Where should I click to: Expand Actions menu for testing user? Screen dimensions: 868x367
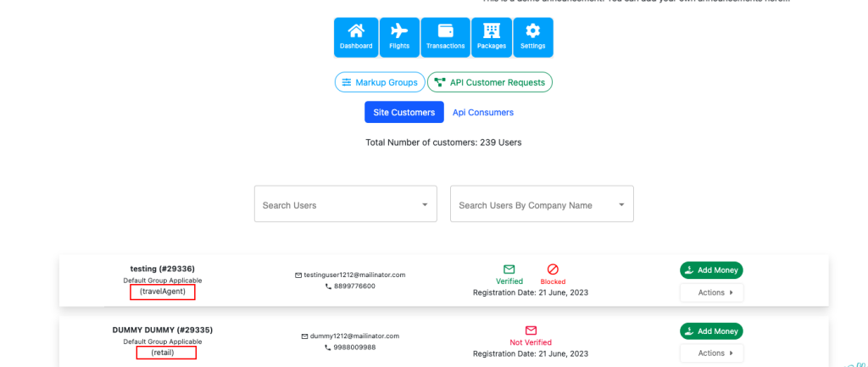pyautogui.click(x=711, y=292)
